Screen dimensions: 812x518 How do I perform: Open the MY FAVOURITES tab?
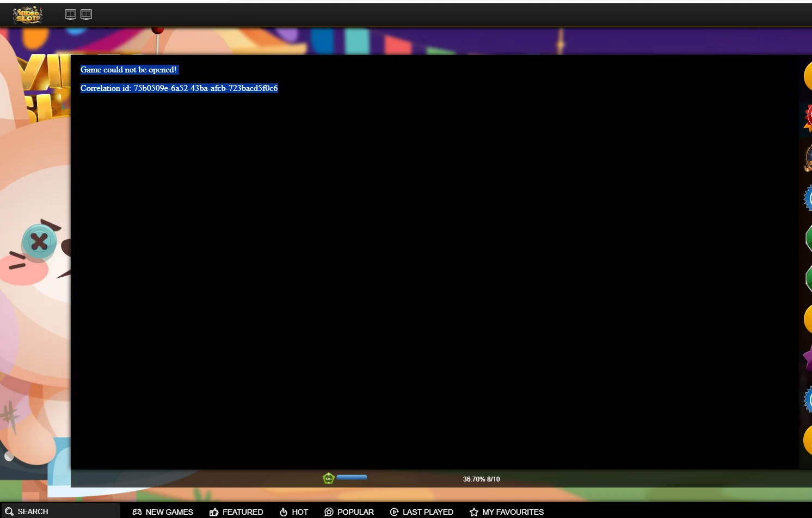pyautogui.click(x=507, y=512)
